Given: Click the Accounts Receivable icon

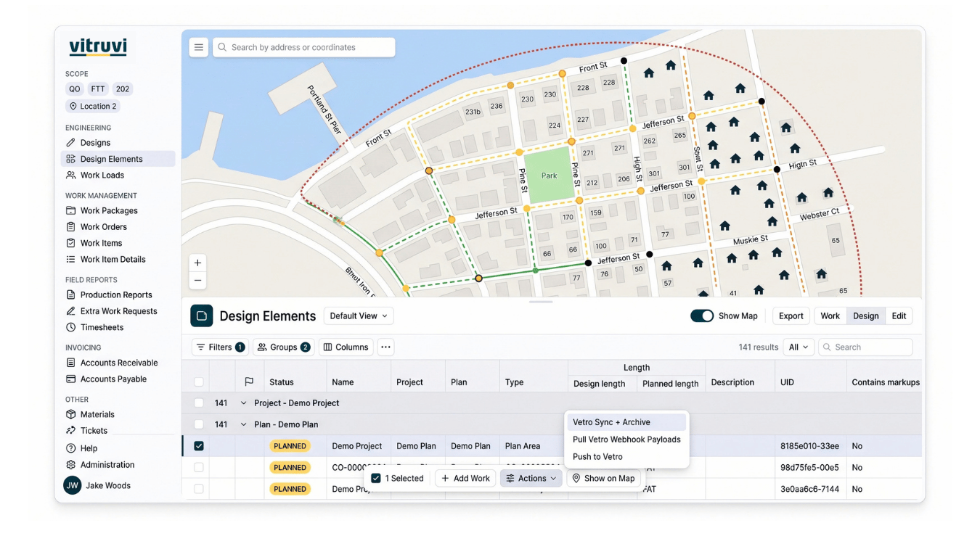Looking at the screenshot, I should click(70, 363).
